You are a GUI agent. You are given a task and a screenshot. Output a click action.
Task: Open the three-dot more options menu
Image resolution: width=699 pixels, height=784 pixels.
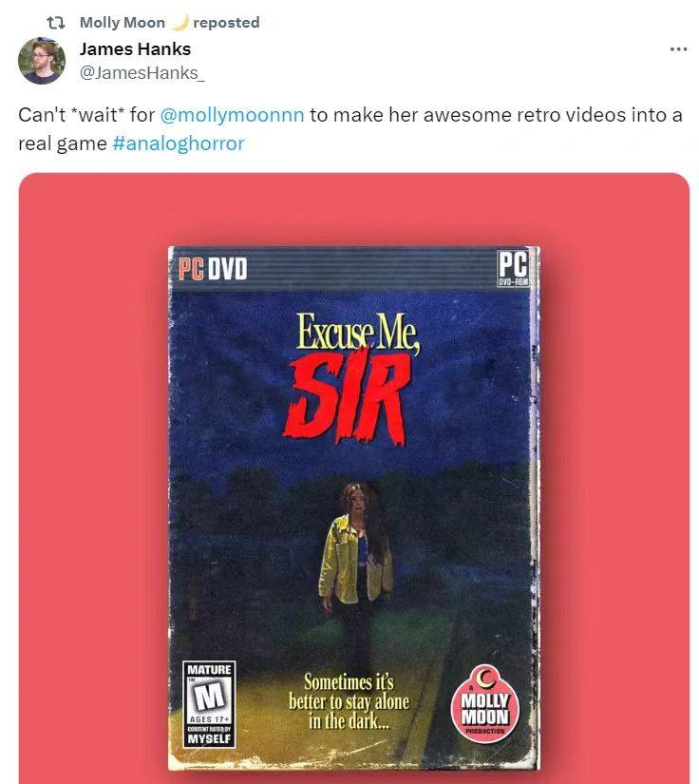click(x=678, y=49)
